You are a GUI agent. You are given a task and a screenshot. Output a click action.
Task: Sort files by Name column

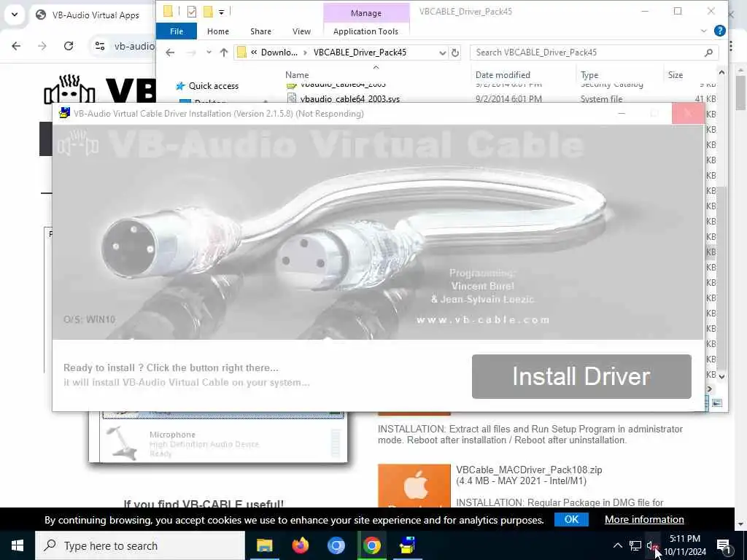click(x=297, y=75)
